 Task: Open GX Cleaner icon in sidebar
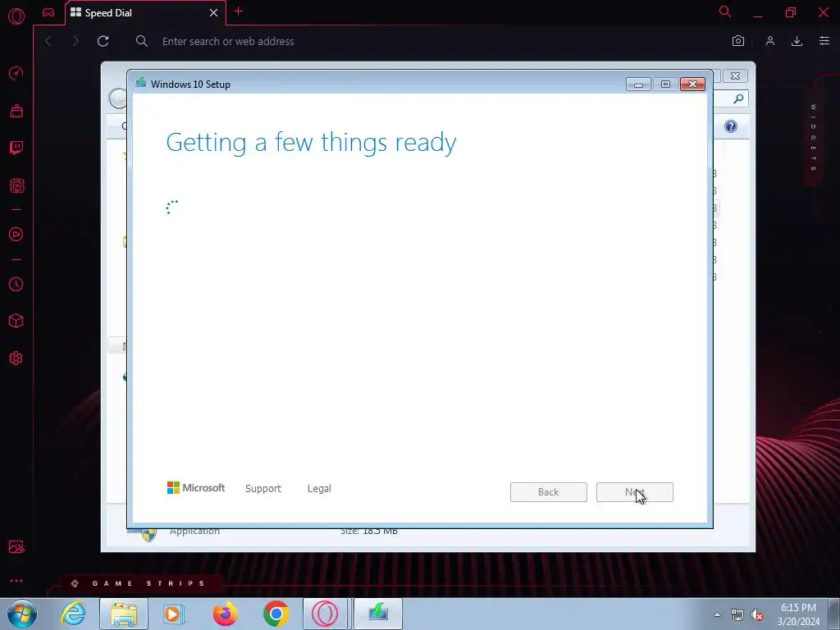coord(16,111)
